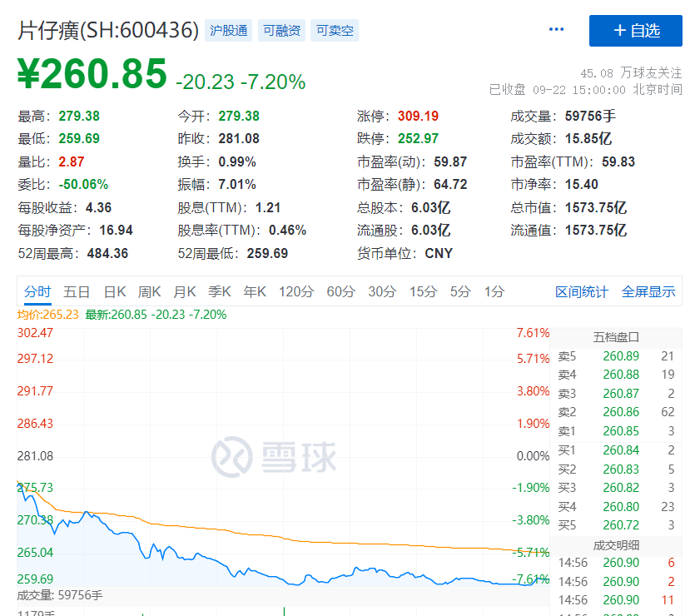695x616 pixels.
Task: Click the 每股净资产 value 16.94
Action: pyautogui.click(x=116, y=231)
